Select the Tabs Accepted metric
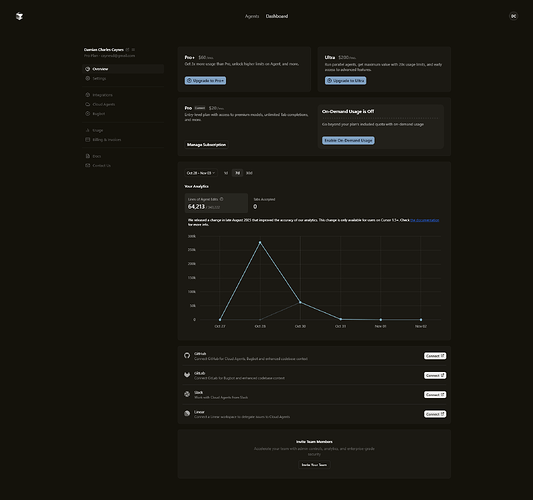 coord(264,203)
